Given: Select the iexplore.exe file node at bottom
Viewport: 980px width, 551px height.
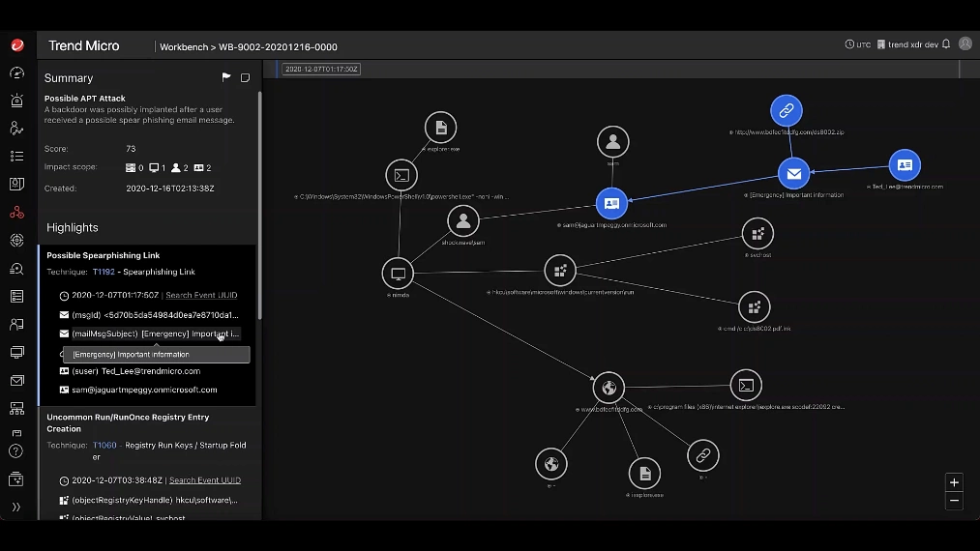Looking at the screenshot, I should click(644, 474).
